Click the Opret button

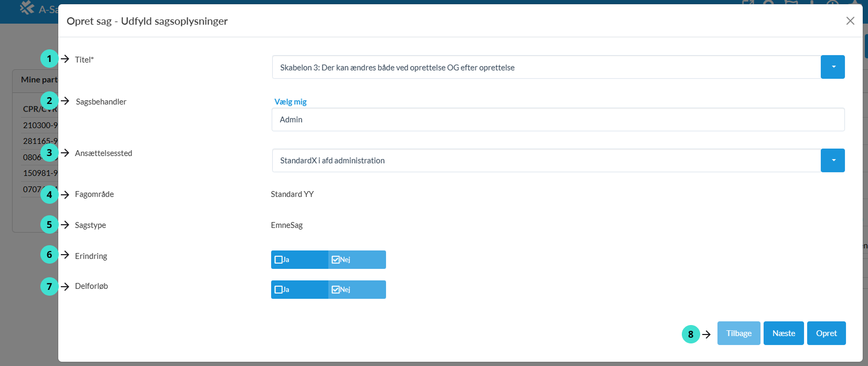[x=826, y=333]
